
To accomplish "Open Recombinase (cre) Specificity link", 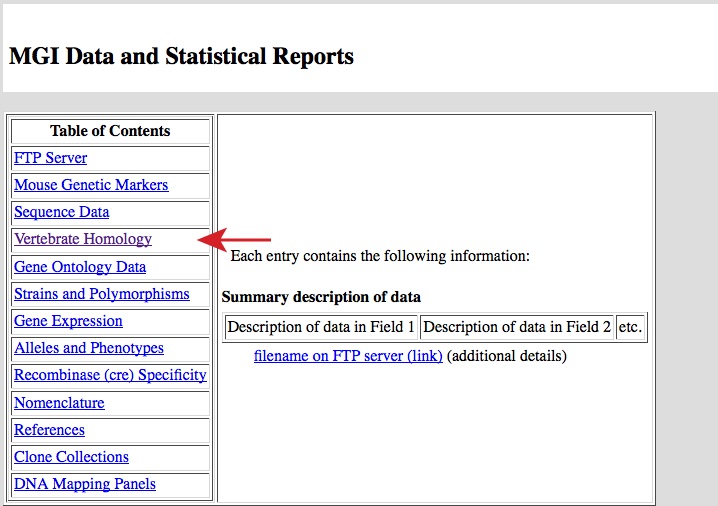I will [110, 375].
